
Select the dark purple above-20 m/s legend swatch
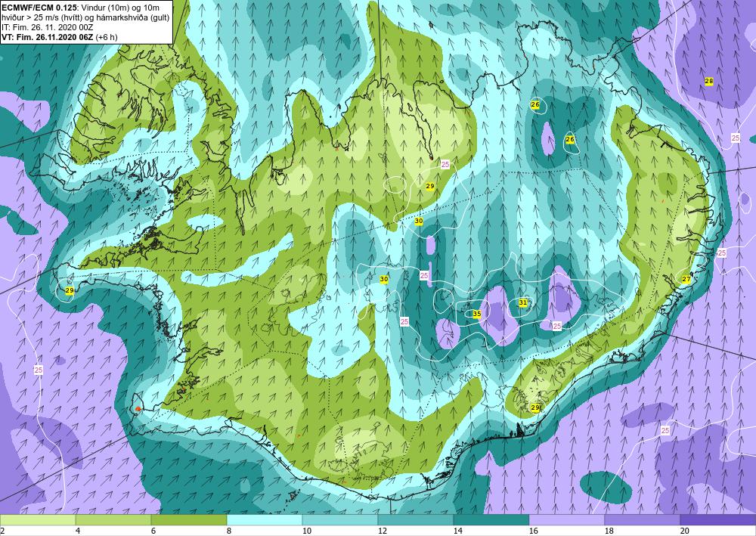[x=718, y=520]
